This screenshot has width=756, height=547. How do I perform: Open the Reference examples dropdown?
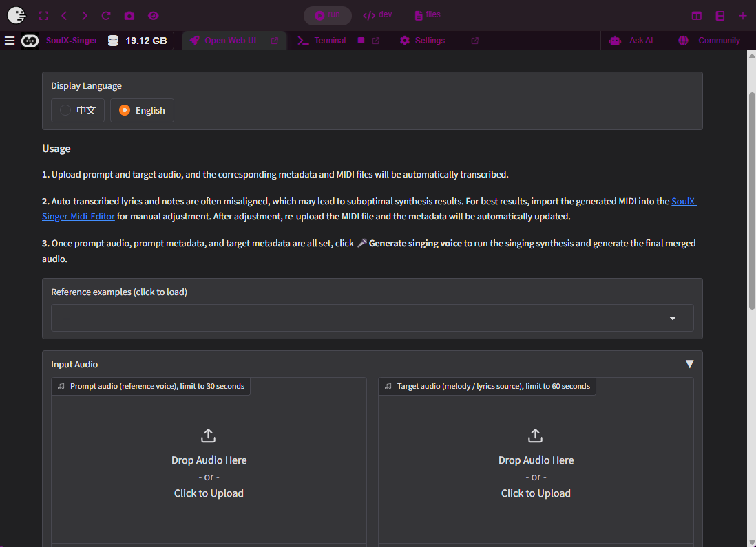point(372,319)
